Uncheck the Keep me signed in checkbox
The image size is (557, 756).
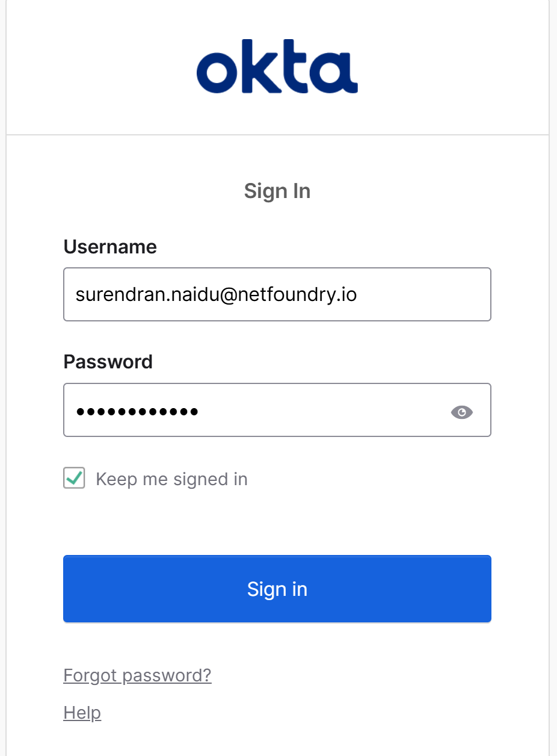tap(74, 479)
